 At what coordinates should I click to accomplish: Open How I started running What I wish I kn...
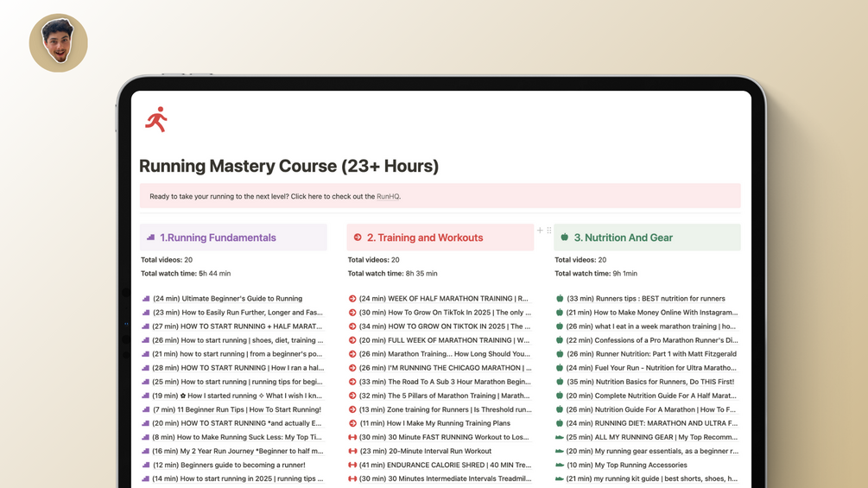[x=237, y=396]
